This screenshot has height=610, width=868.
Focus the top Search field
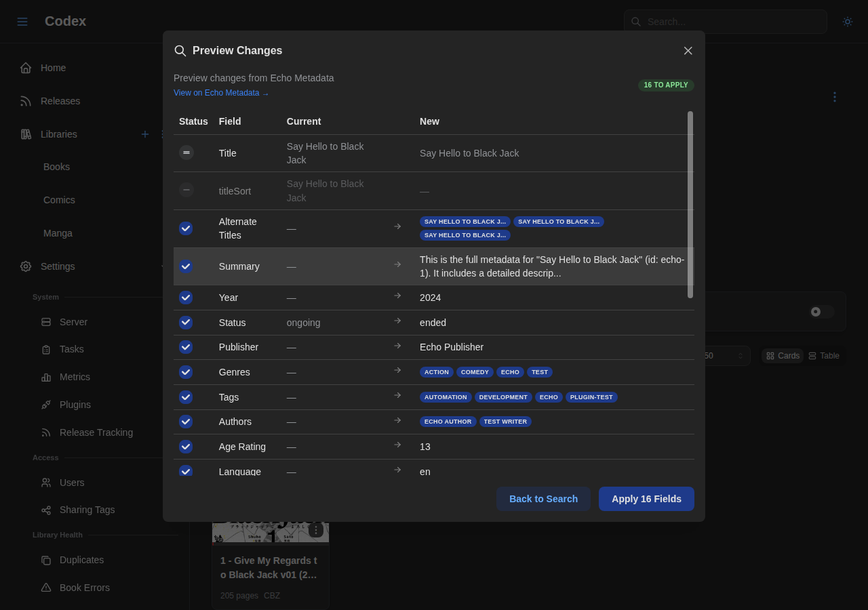[726, 22]
